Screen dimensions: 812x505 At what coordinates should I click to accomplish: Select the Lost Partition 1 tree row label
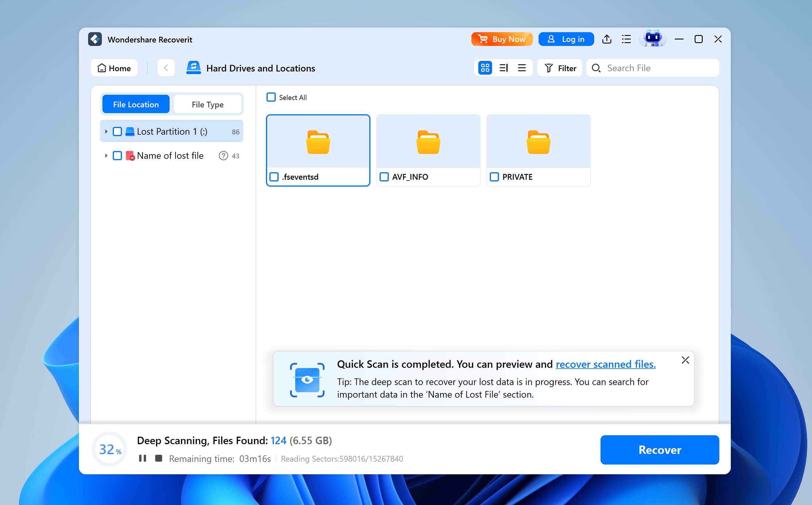172,131
